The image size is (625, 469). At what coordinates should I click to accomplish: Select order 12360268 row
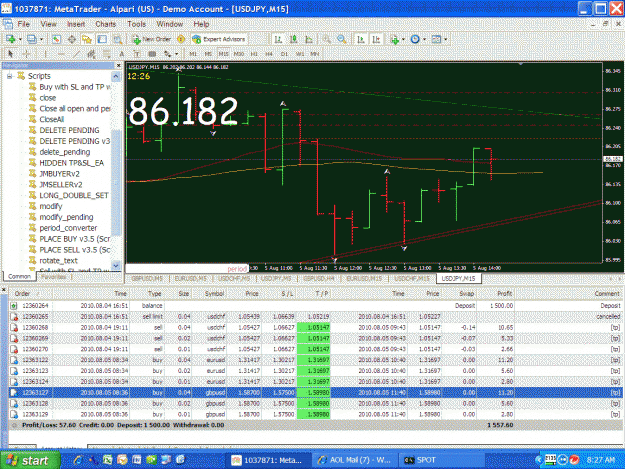coord(315,328)
